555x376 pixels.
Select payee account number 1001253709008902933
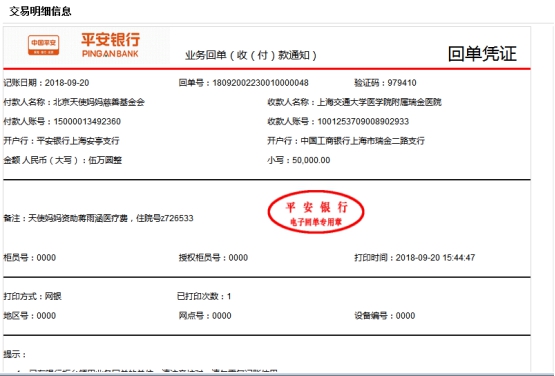coord(363,121)
